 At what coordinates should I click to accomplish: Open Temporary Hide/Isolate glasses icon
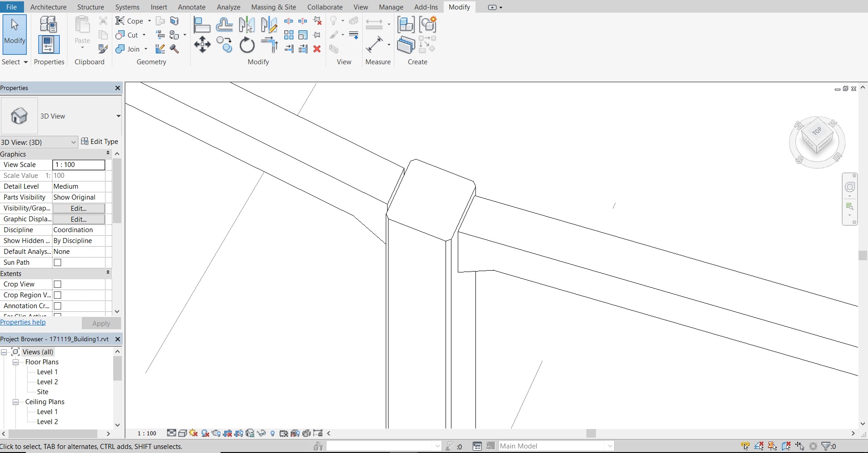[x=261, y=434]
